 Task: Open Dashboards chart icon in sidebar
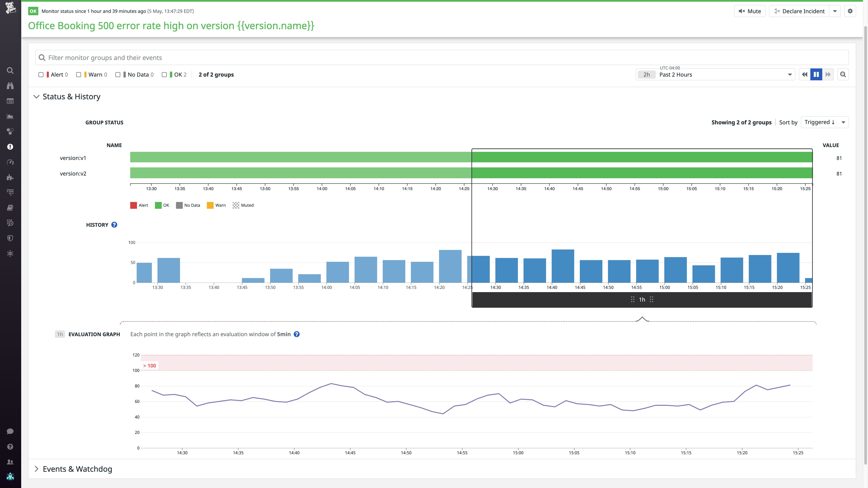[10, 116]
